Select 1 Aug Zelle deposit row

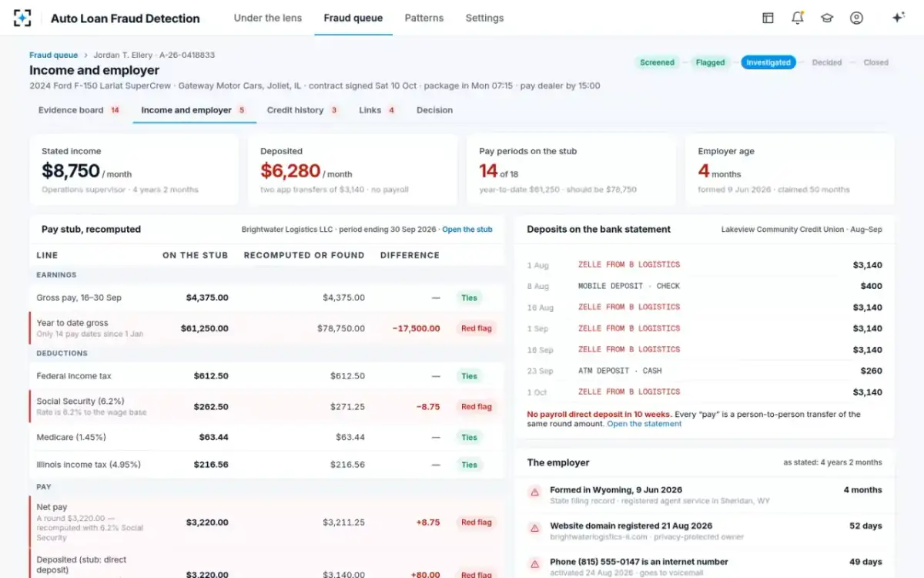705,265
